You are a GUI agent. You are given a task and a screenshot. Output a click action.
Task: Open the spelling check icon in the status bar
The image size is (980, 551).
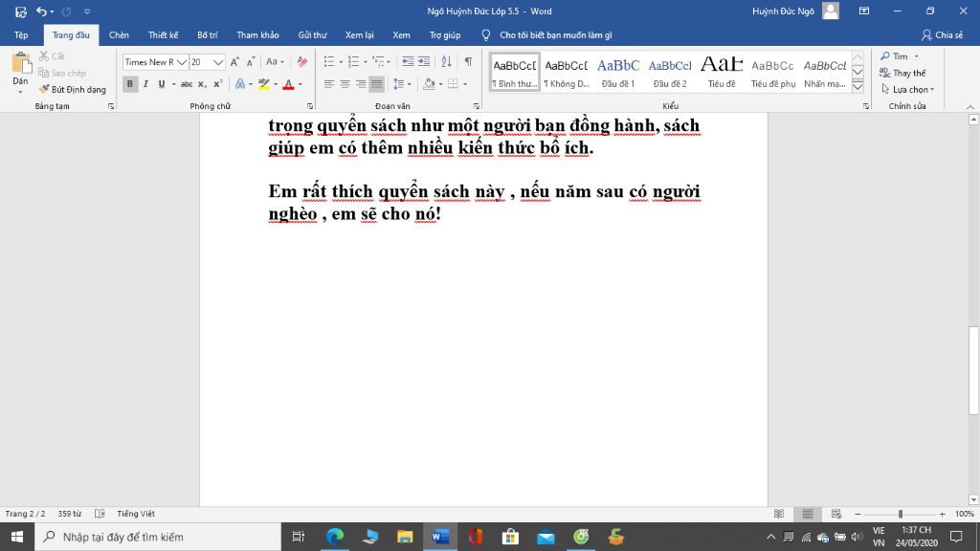click(100, 514)
